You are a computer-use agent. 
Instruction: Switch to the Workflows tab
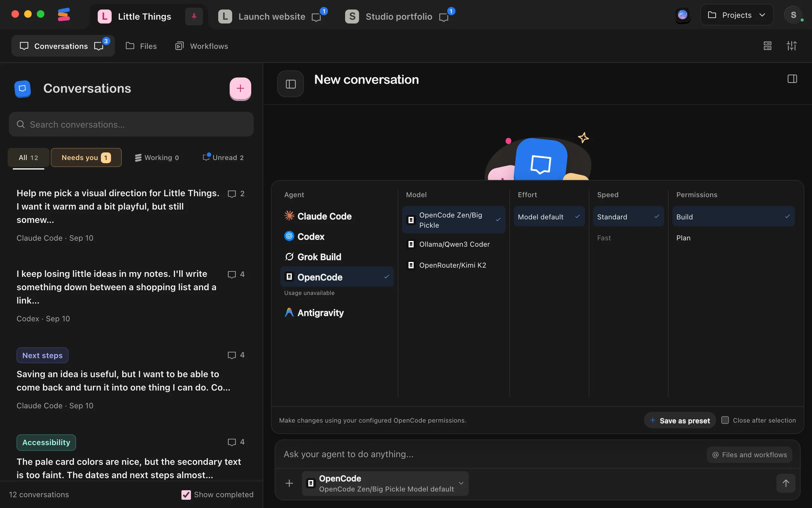(x=201, y=46)
